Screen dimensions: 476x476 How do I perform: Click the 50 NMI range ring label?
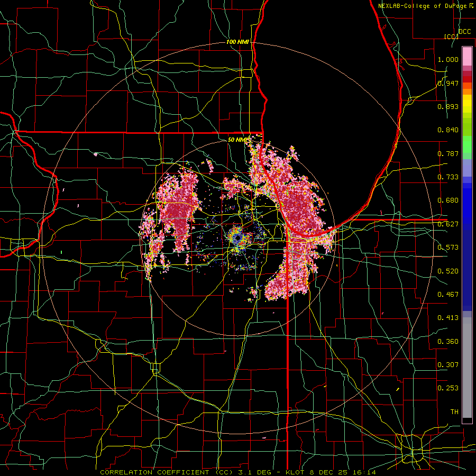pyautogui.click(x=238, y=140)
